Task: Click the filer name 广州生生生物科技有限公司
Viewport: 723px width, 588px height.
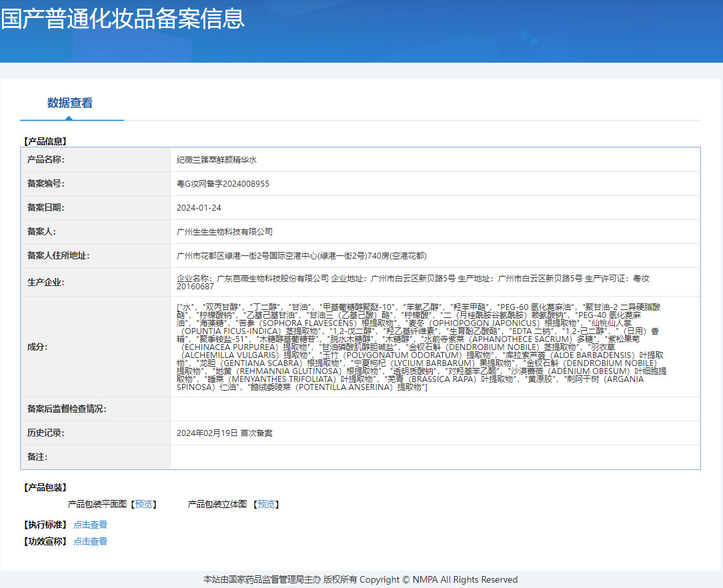Action: tap(225, 232)
